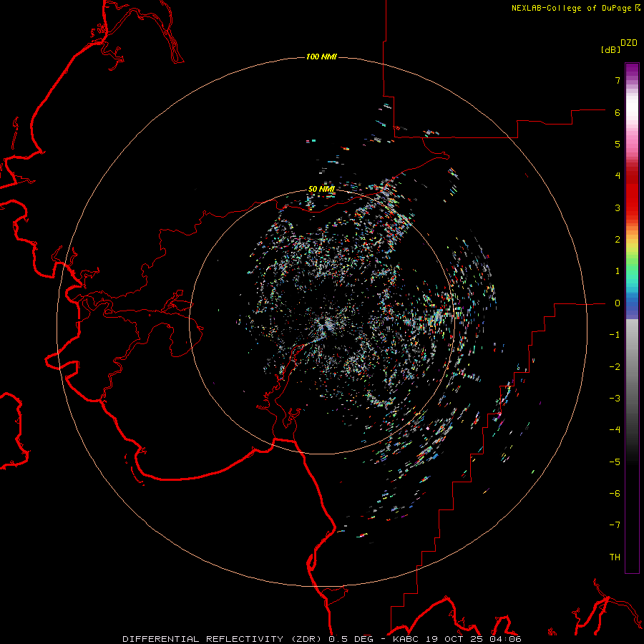644x644 pixels.
Task: Click the "5" value on the dB scale
Action: tap(618, 144)
